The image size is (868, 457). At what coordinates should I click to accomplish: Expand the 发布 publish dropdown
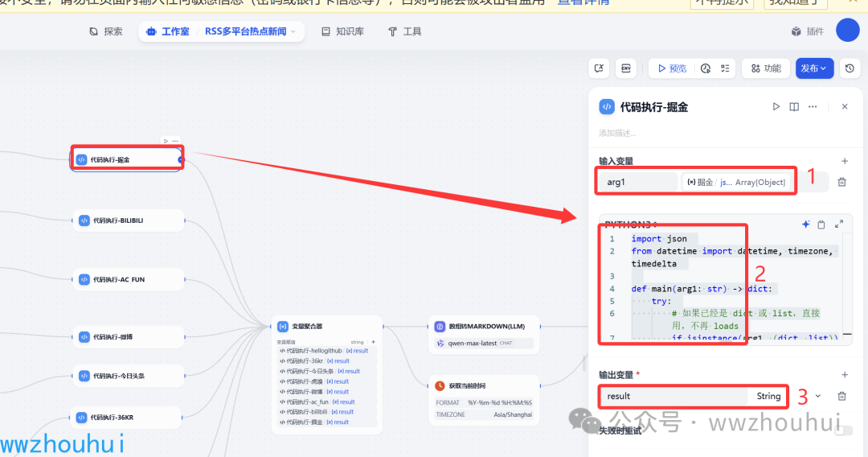click(x=814, y=68)
